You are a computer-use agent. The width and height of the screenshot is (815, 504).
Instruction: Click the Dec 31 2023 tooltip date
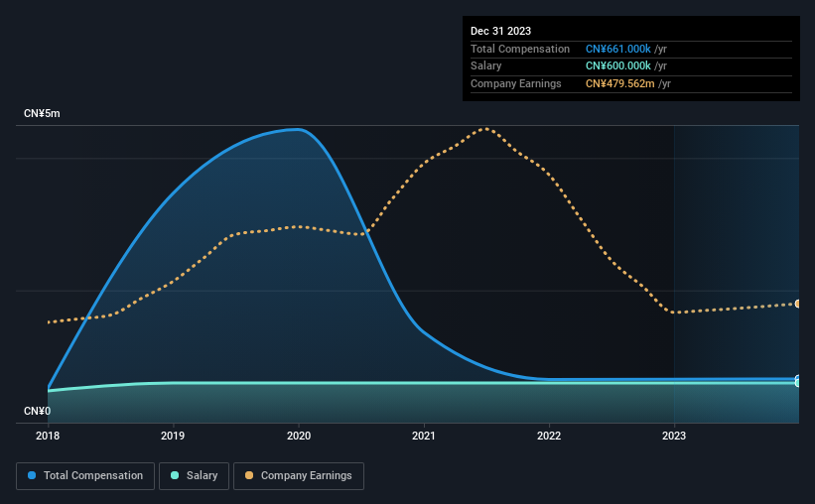click(x=500, y=31)
